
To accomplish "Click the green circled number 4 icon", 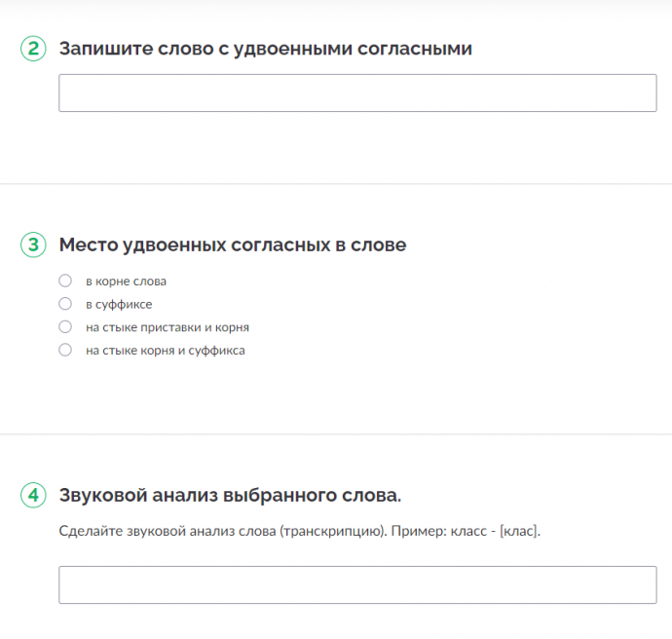I will click(x=33, y=495).
